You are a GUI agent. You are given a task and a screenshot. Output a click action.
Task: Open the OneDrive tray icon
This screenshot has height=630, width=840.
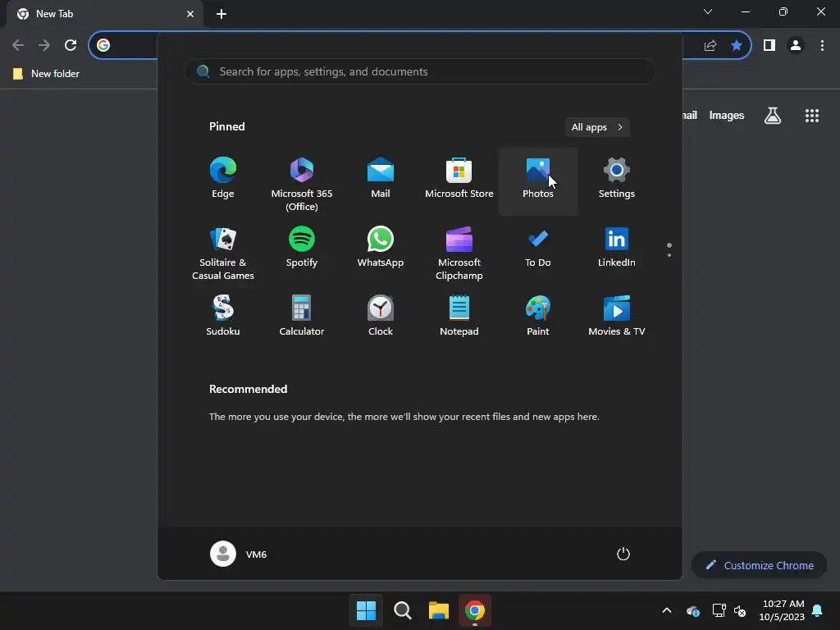click(693, 610)
